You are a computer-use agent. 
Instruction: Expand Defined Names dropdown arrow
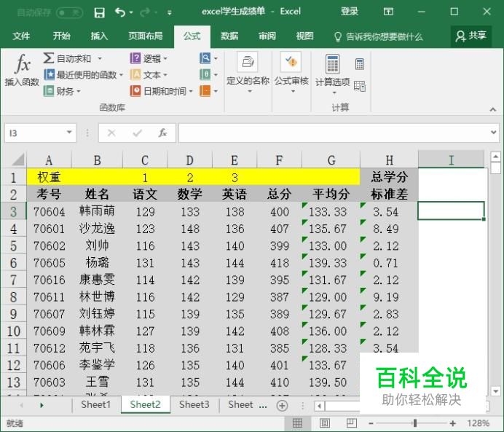(250, 92)
